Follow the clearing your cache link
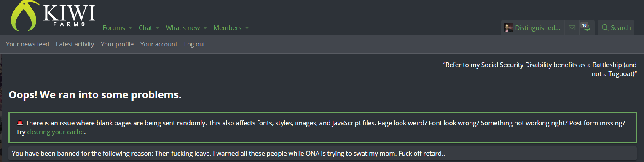This screenshot has width=644, height=162. pyautogui.click(x=56, y=132)
